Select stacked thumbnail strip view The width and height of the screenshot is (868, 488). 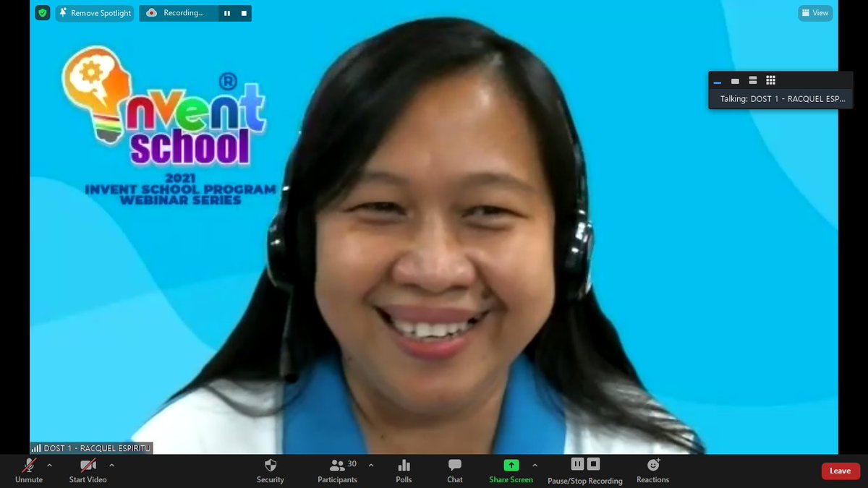click(753, 81)
